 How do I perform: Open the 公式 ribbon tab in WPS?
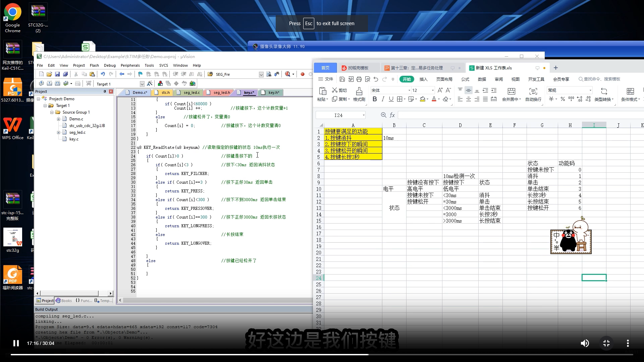pyautogui.click(x=465, y=79)
